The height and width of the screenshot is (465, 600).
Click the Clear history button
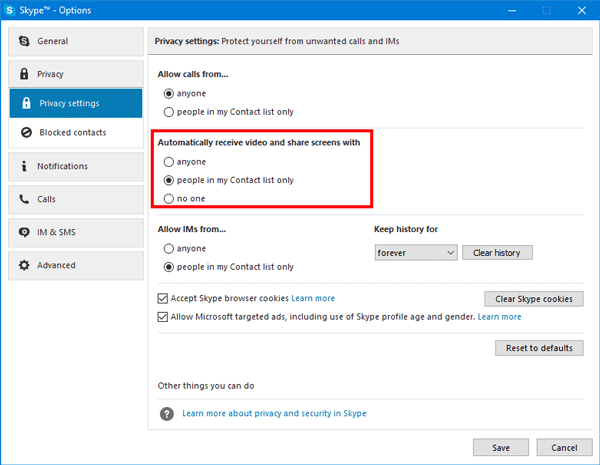[497, 253]
